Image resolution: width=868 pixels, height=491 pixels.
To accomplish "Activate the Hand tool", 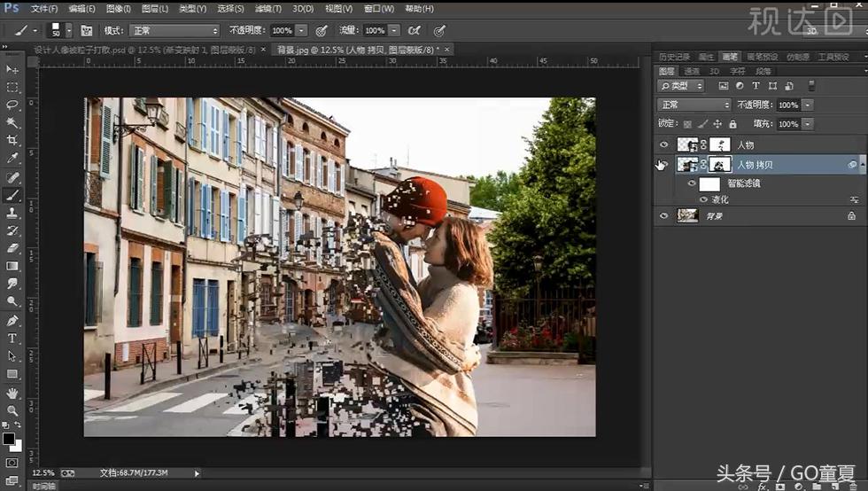I will coord(12,393).
